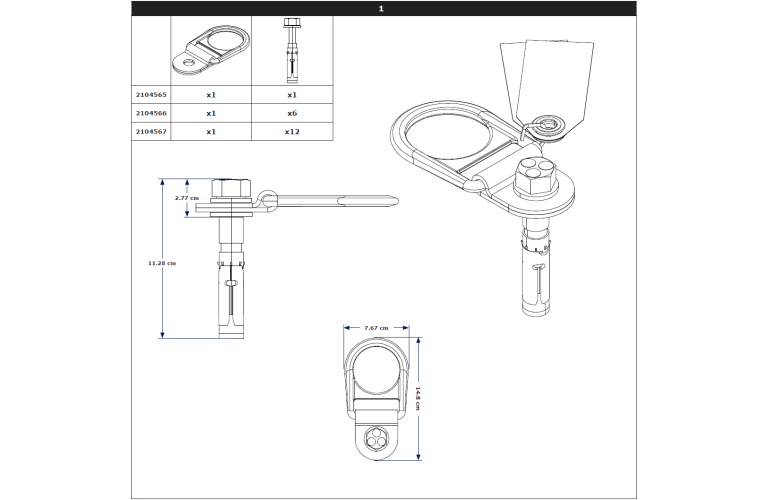Click the bolt quantity x12 for 2104567
Screen dimensions: 768x500
click(x=292, y=132)
